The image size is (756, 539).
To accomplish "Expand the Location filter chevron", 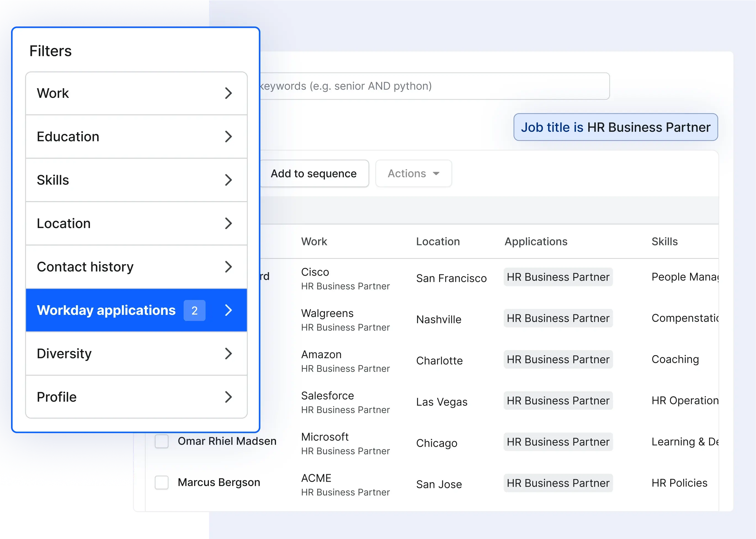I will 228,223.
